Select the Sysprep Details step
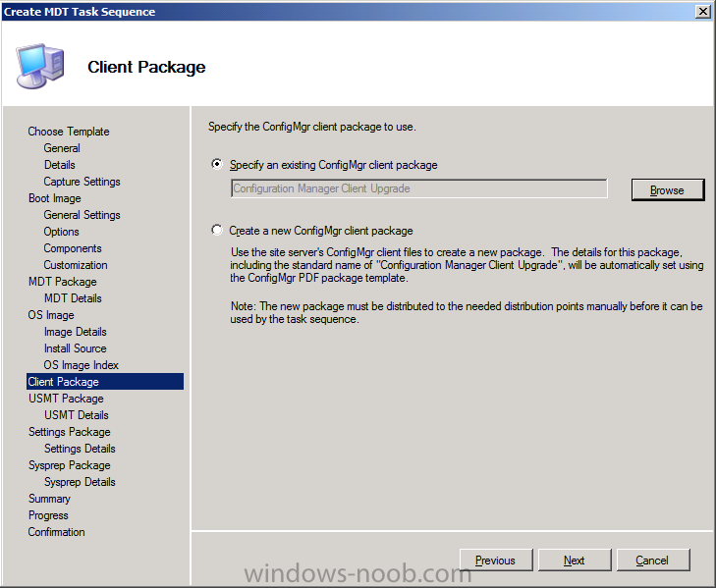 coord(80,482)
